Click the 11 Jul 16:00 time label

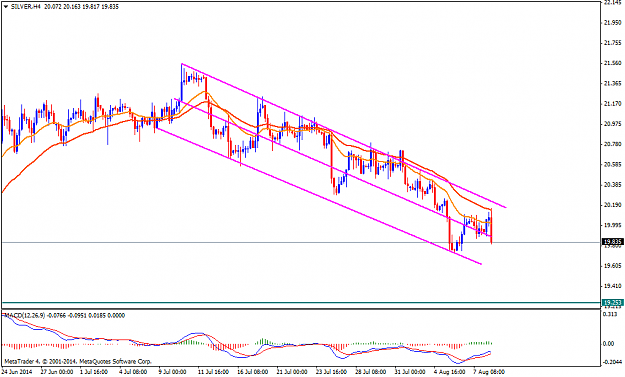pos(213,372)
